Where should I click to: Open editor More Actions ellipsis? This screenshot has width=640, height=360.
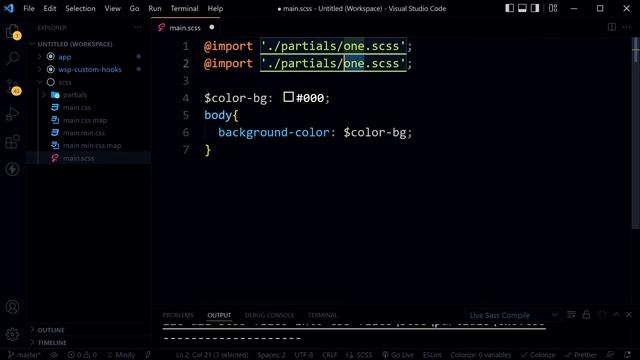[627, 27]
